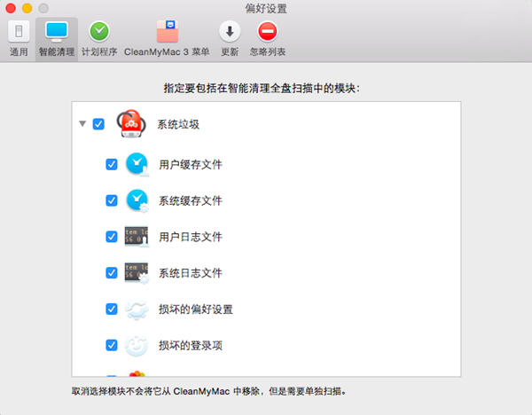Collapse the 系统垃圾 disclosure triangle
Screen dimensions: 532x415
coord(82,123)
